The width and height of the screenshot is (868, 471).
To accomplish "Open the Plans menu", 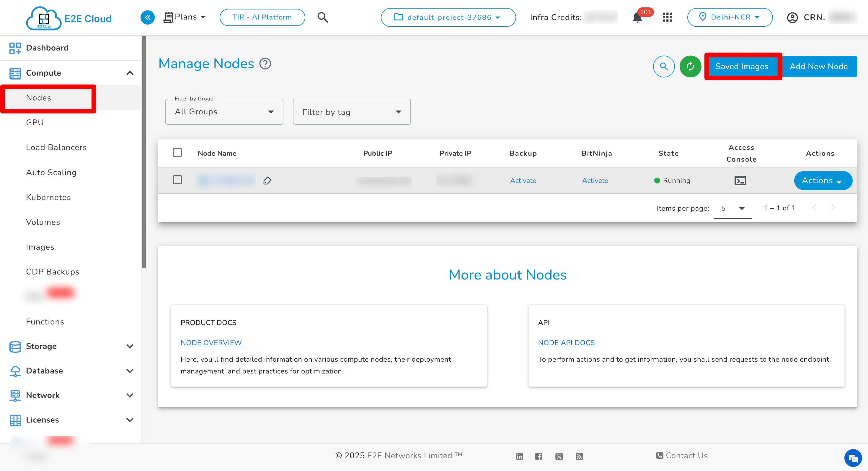I will 185,17.
